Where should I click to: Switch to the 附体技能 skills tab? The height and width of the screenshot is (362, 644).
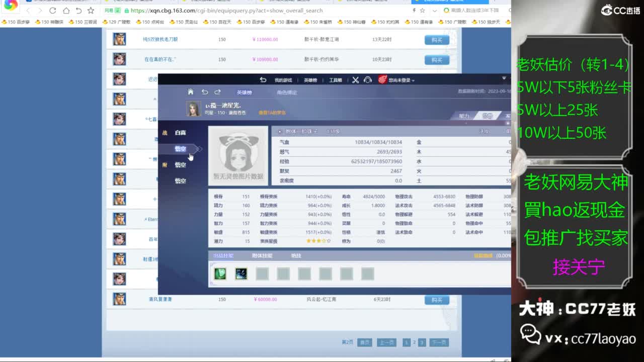(262, 256)
